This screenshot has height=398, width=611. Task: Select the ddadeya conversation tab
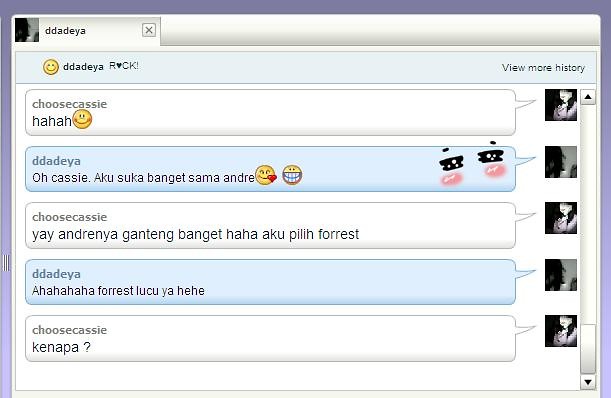coord(87,30)
